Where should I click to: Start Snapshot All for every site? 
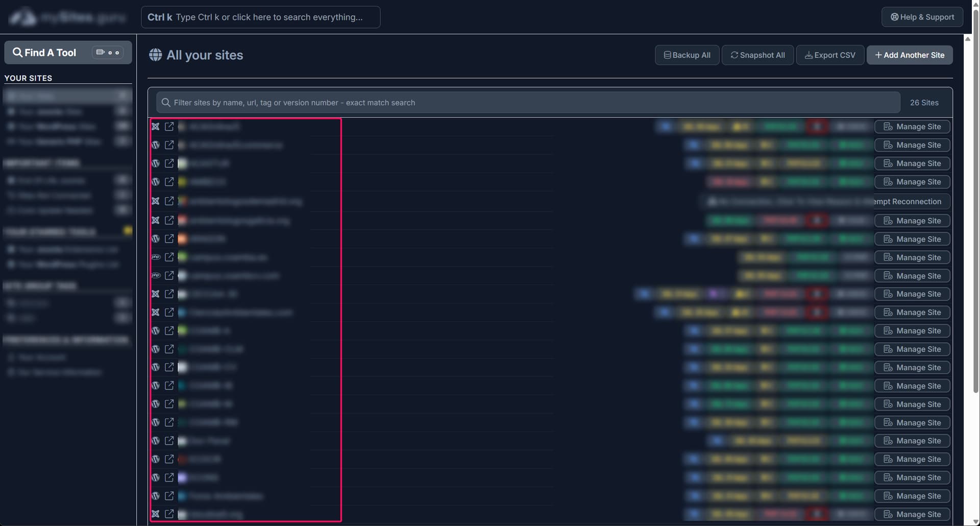coord(757,55)
